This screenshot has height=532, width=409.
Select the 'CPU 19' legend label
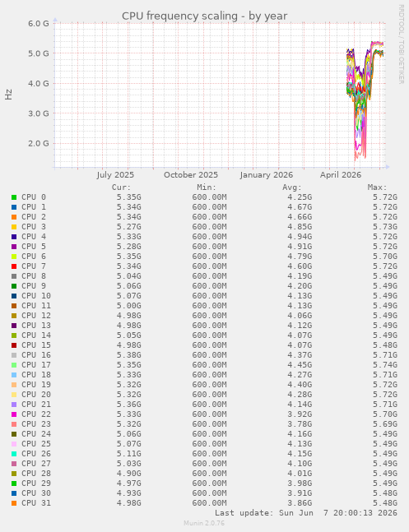click(x=36, y=385)
